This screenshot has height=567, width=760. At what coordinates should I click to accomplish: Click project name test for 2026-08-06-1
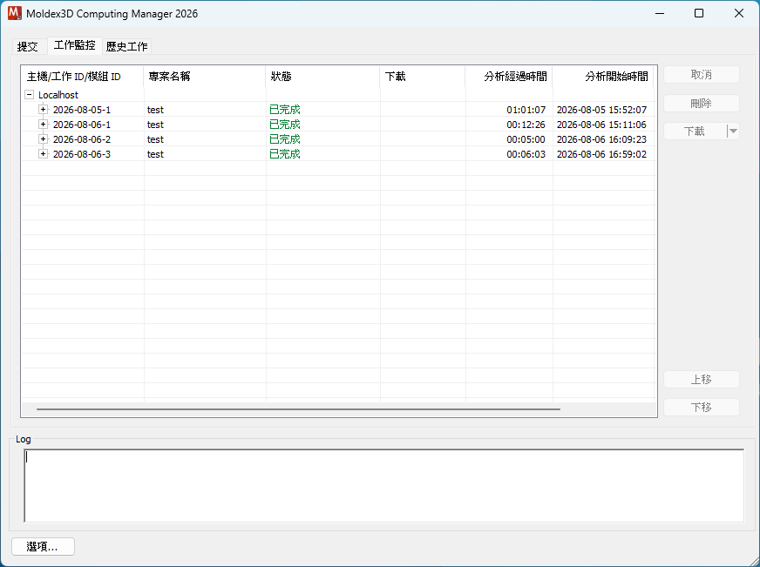coord(156,125)
